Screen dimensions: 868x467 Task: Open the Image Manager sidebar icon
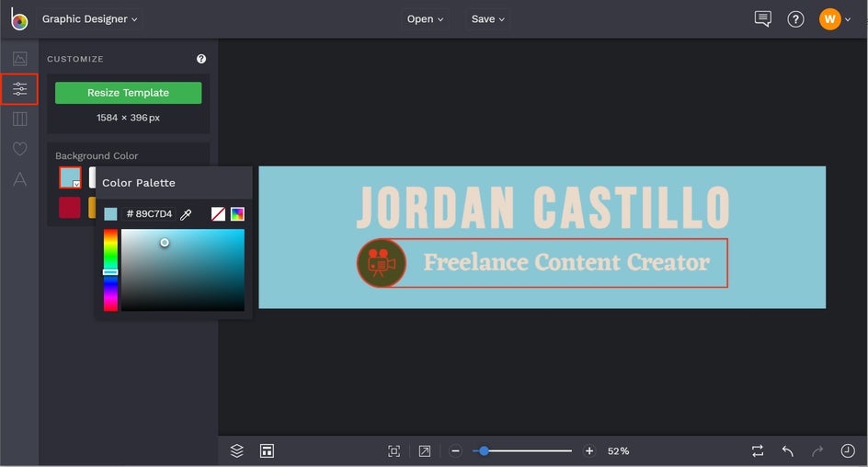point(19,59)
